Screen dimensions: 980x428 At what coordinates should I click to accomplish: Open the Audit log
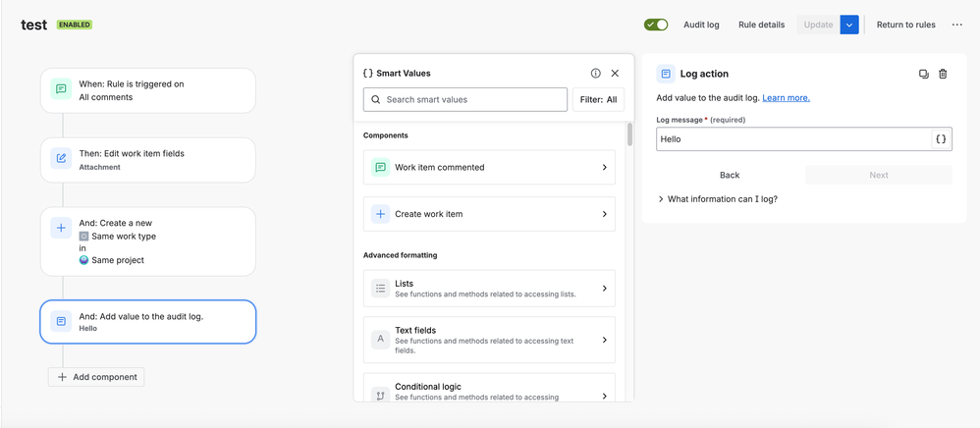[701, 25]
